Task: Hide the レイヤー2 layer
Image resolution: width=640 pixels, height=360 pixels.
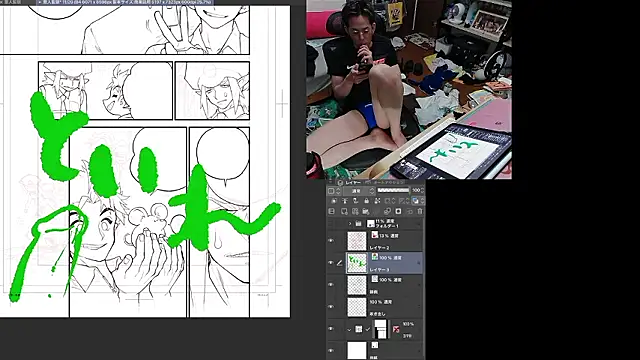Action: click(331, 241)
